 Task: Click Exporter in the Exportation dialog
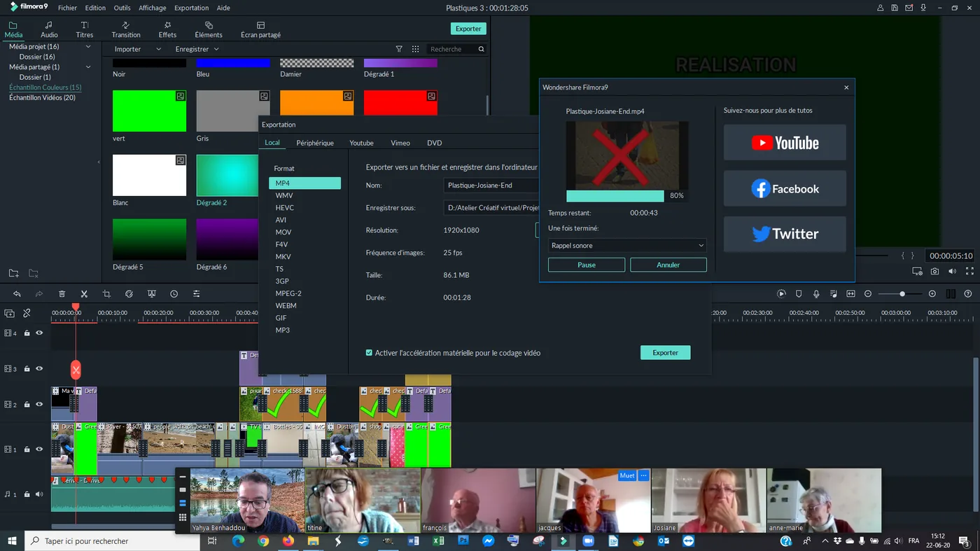666,353
